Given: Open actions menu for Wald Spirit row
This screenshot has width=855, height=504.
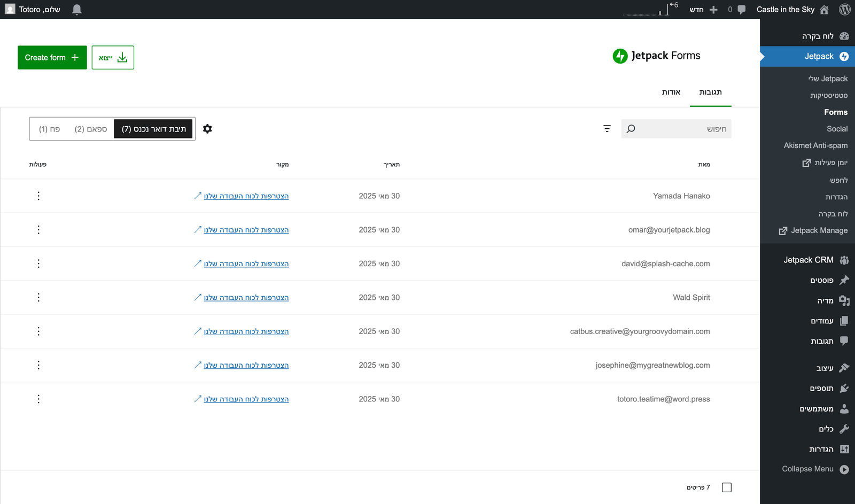Looking at the screenshot, I should click(x=38, y=298).
